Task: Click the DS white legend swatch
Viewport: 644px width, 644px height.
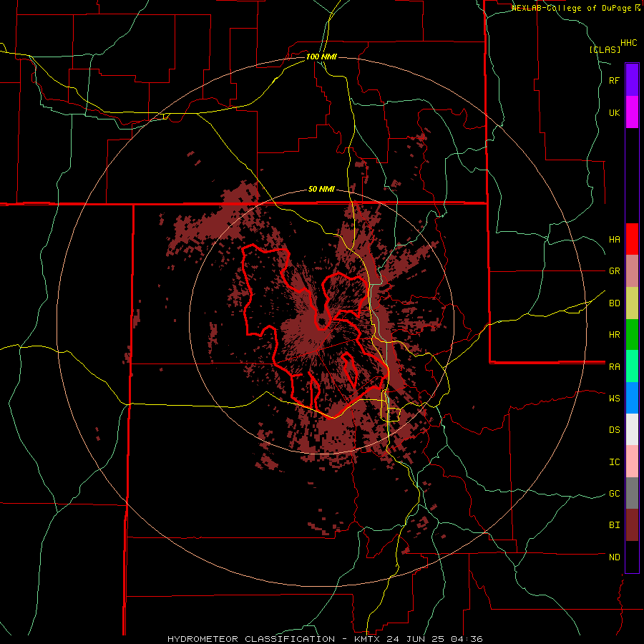Action: point(632,429)
